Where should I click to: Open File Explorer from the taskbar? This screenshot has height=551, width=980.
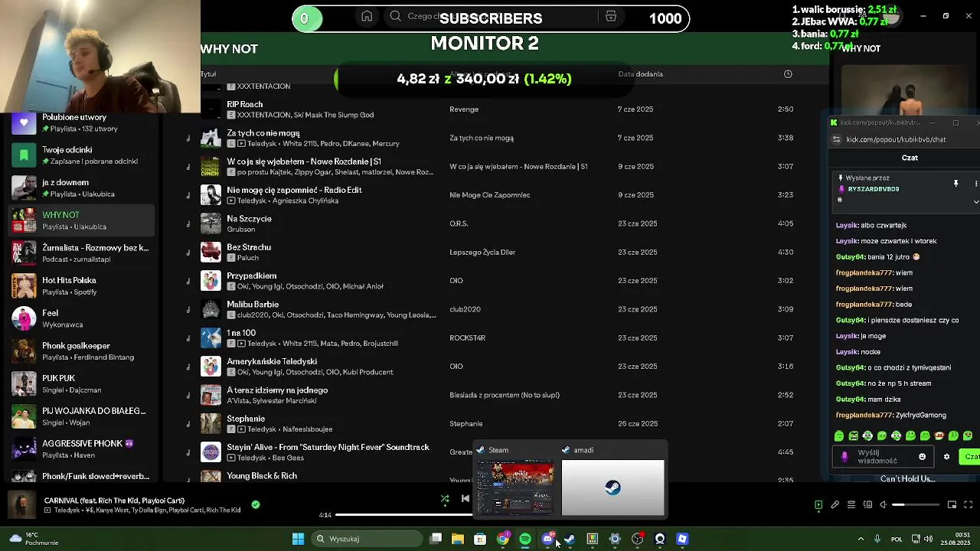click(458, 539)
